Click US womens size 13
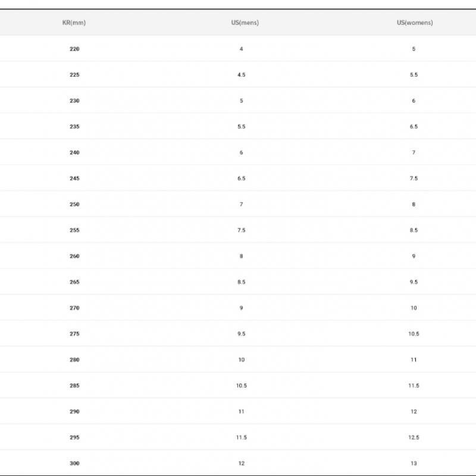The height and width of the screenshot is (476, 476). click(414, 463)
